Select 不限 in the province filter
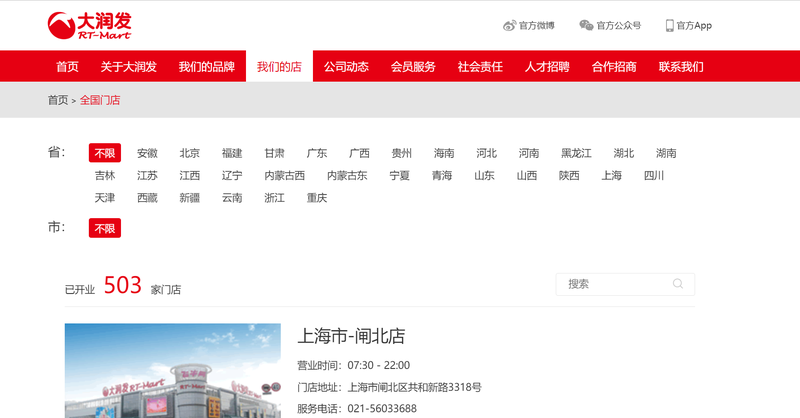Viewport: 800px width, 418px height. (105, 153)
